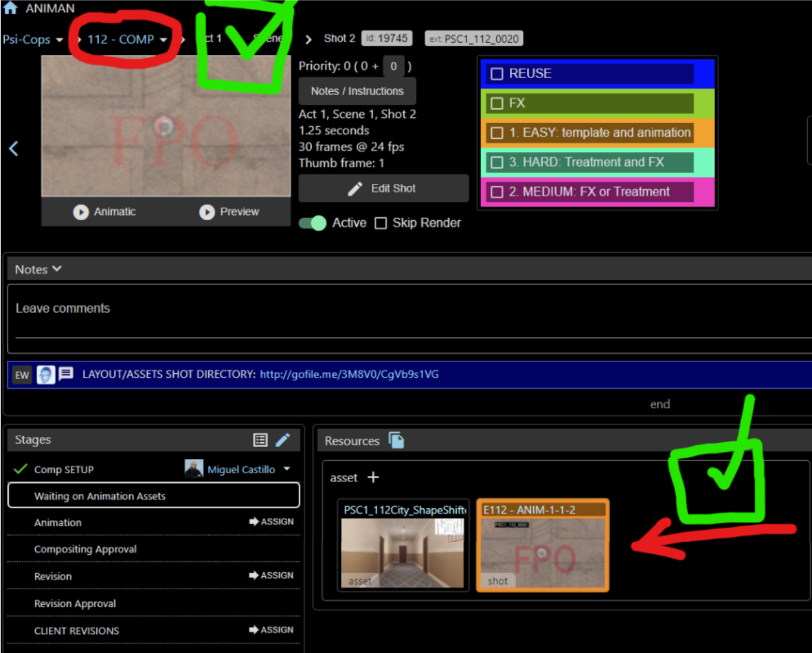Open the gofile.me shot directory link
Viewport: 812px width, 653px height.
point(349,374)
